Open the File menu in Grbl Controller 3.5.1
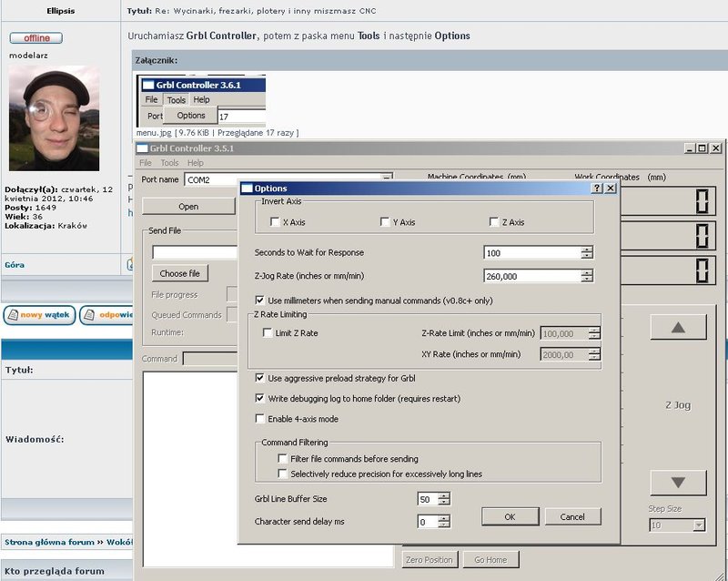The width and height of the screenshot is (728, 581). tap(146, 163)
